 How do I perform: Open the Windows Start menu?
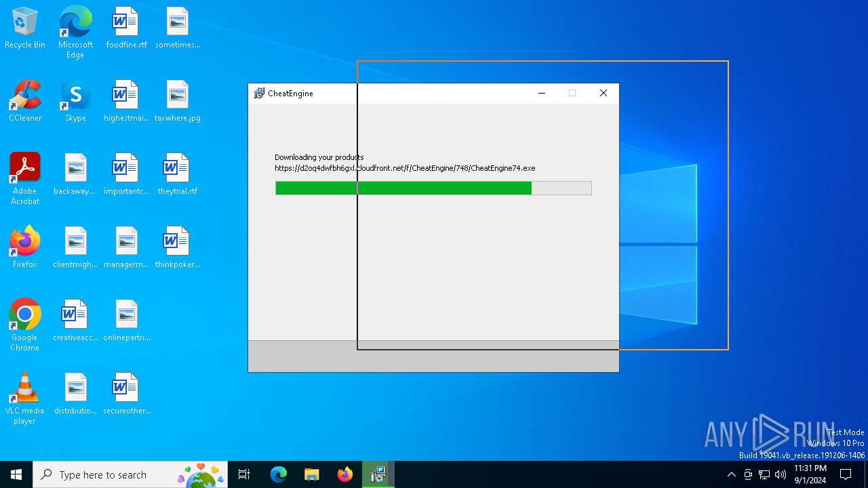tap(16, 474)
